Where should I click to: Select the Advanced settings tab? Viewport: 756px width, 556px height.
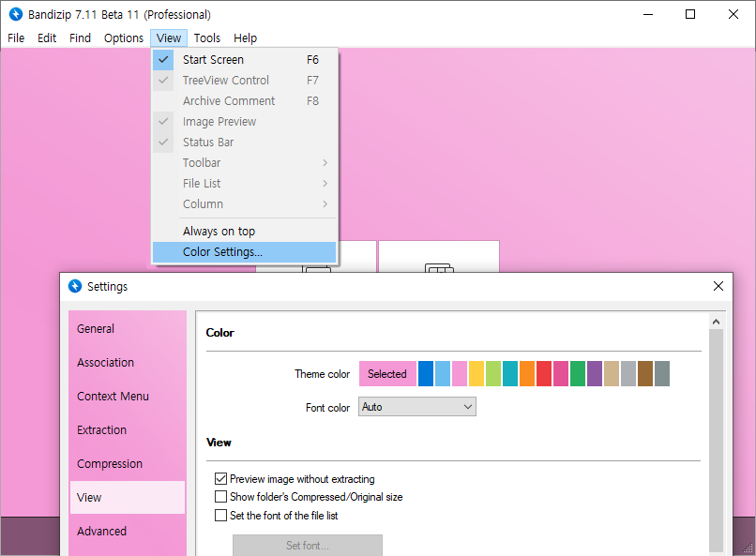[x=101, y=532]
